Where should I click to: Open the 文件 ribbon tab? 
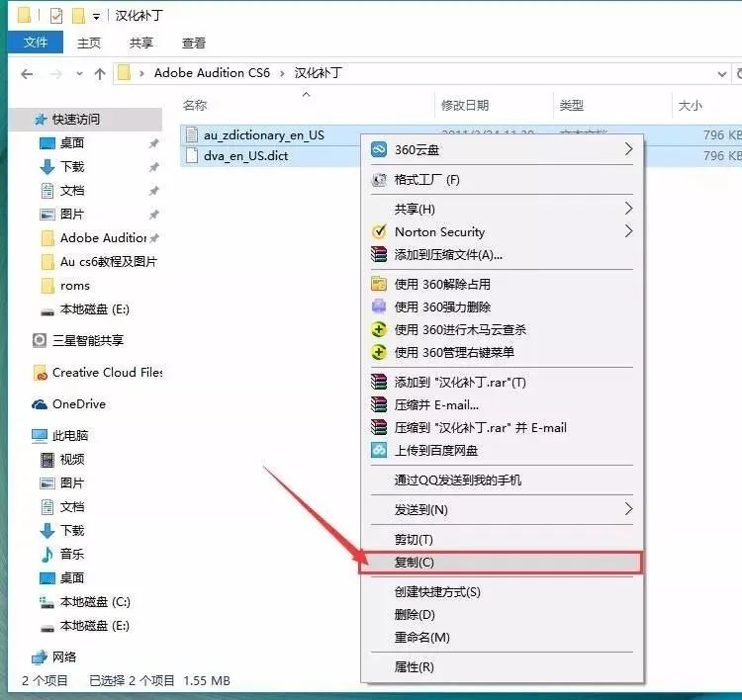(x=36, y=43)
